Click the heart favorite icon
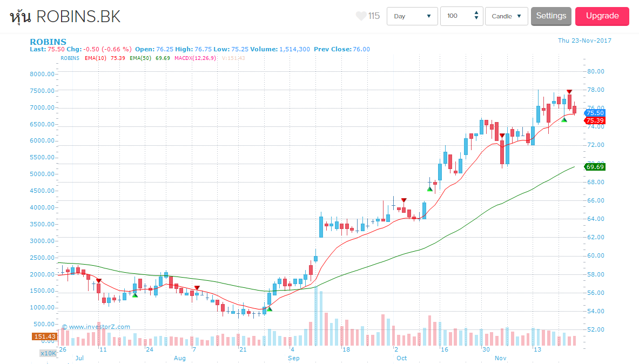 361,16
